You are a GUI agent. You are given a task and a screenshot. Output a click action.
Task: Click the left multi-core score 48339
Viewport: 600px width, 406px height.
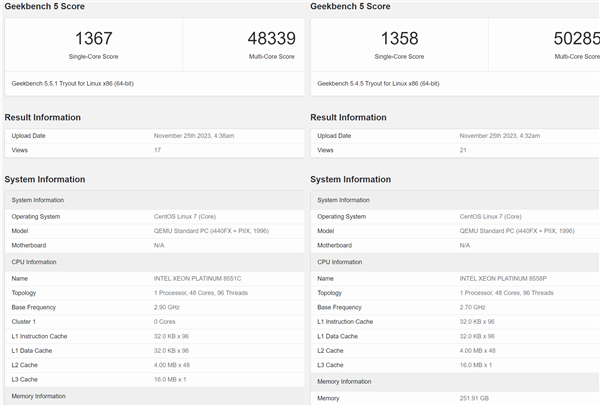(270, 39)
